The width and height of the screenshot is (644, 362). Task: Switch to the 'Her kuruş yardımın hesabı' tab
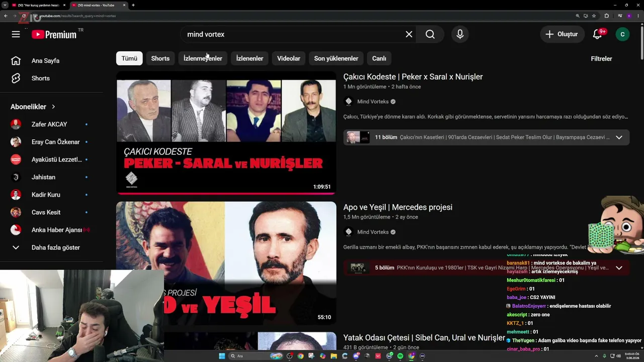coord(39,5)
